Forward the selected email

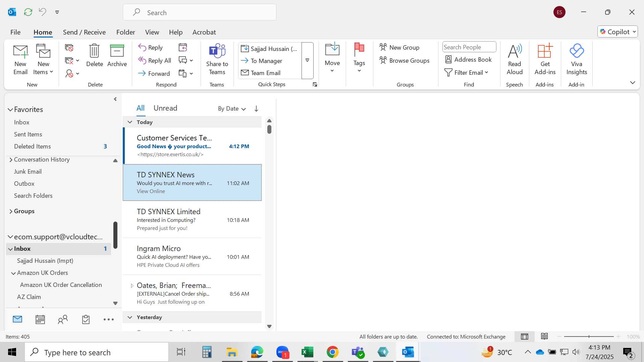click(x=154, y=73)
